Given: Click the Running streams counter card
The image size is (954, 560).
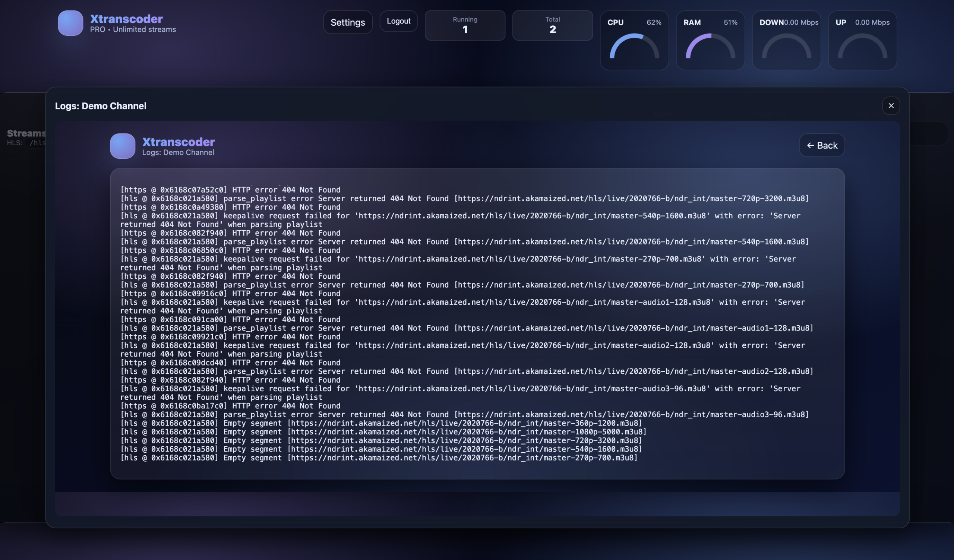Looking at the screenshot, I should [465, 25].
